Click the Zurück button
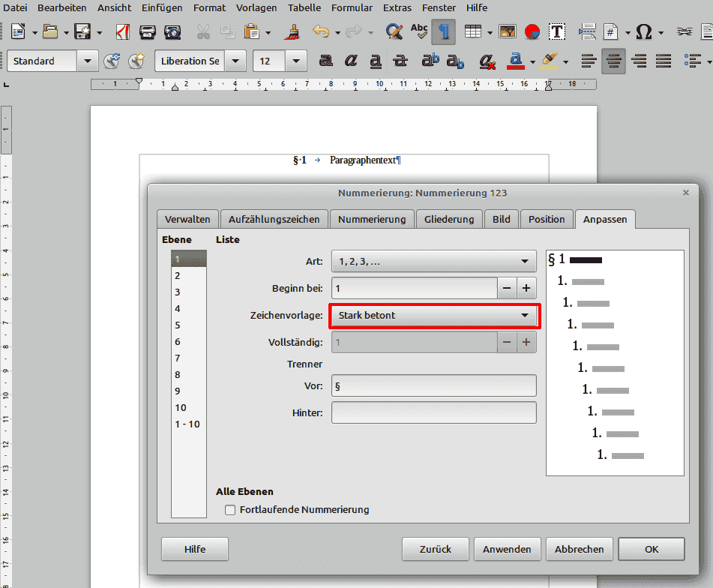Image resolution: width=713 pixels, height=588 pixels. [x=435, y=549]
